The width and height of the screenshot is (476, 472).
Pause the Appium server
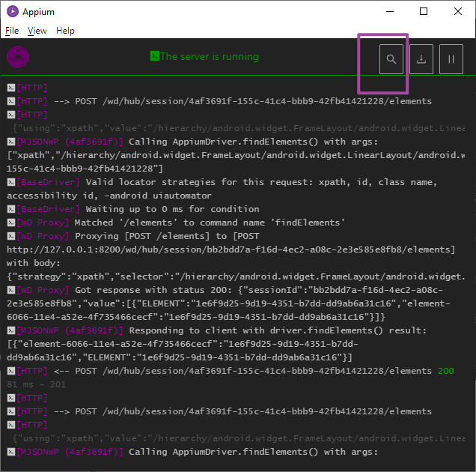451,59
